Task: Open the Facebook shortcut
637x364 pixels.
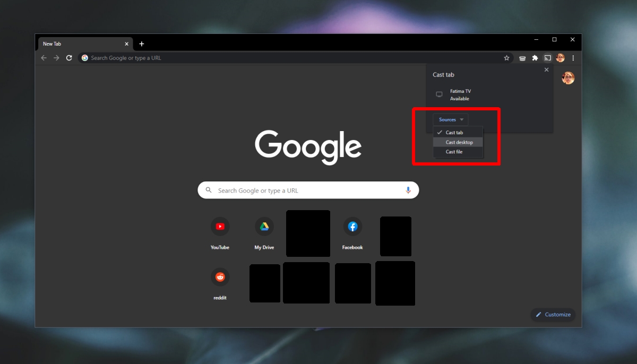Action: (352, 233)
